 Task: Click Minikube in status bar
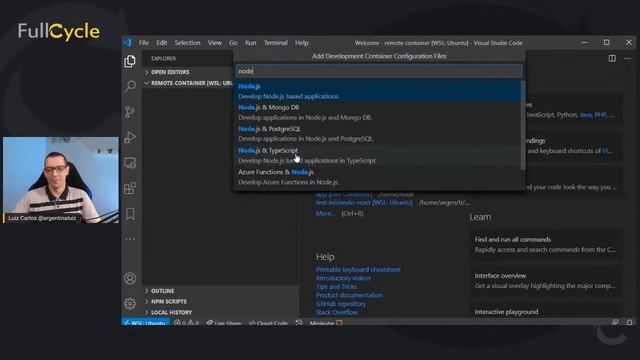coord(326,322)
